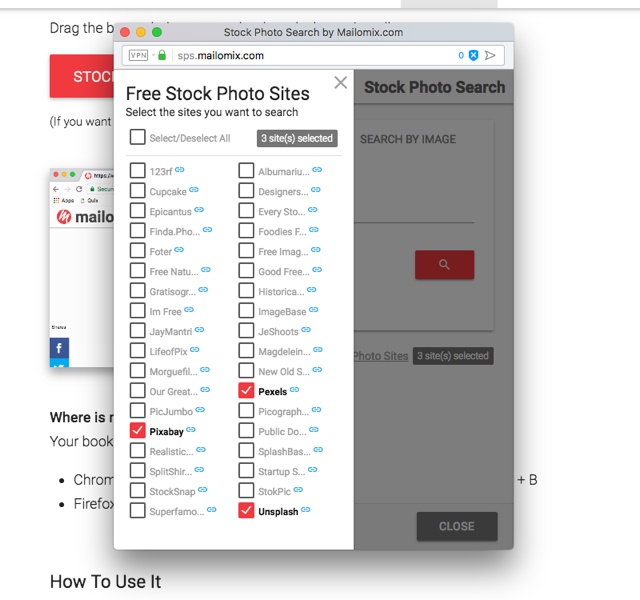
Task: Open the link icon beside Pixabay
Action: (191, 430)
